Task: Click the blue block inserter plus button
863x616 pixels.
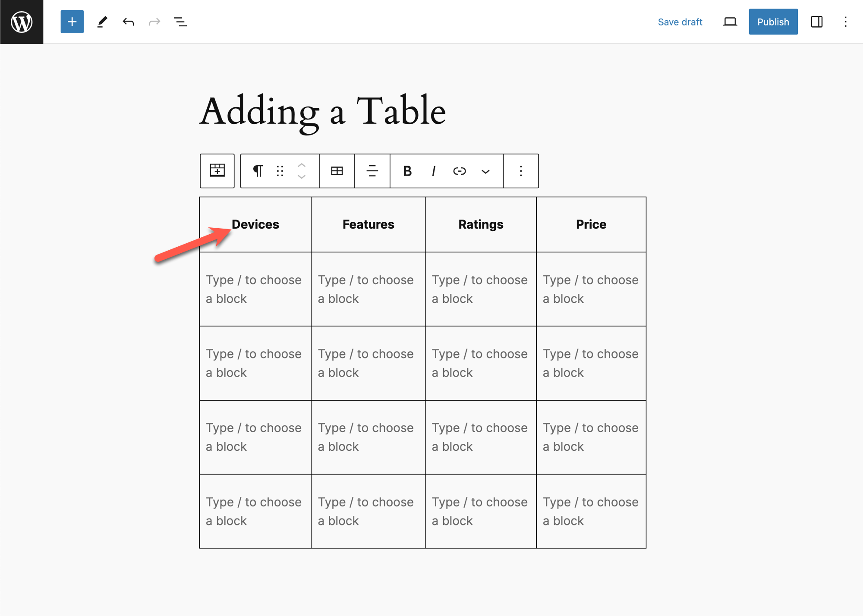Action: [x=72, y=22]
